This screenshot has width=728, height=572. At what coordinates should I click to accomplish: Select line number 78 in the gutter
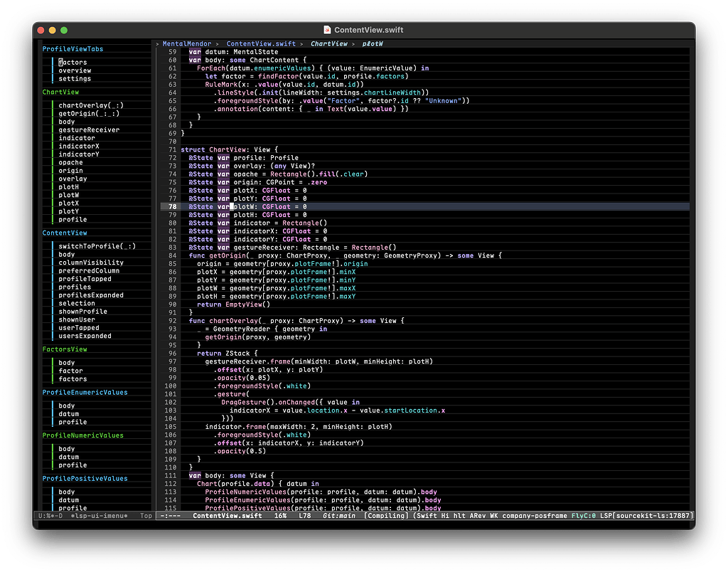[172, 206]
